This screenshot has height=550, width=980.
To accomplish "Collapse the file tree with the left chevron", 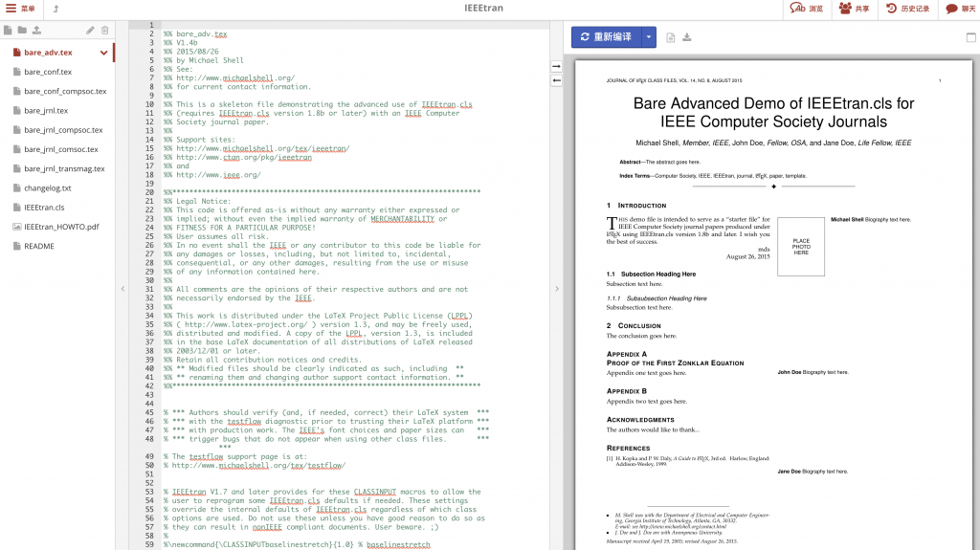I will click(x=122, y=289).
